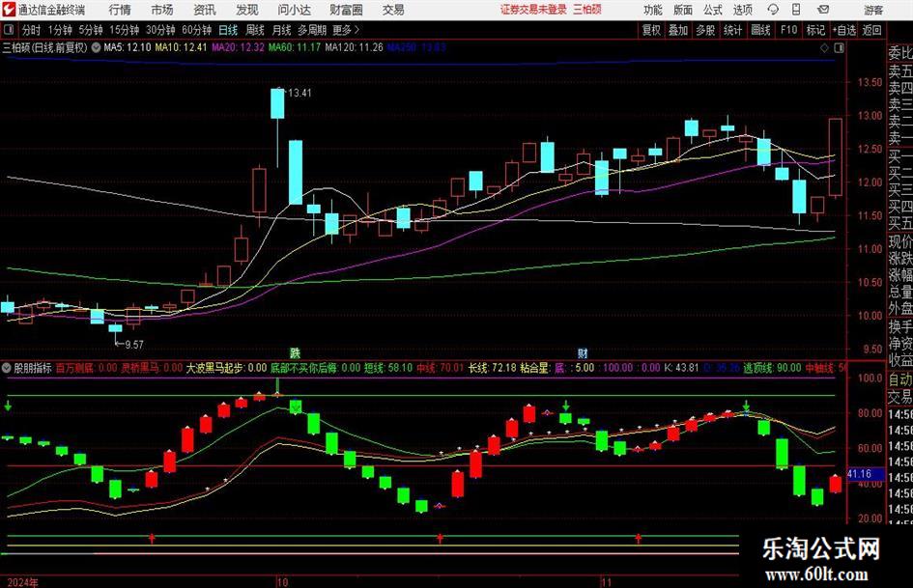Click the 通达信 app logo icon

pyautogui.click(x=9, y=10)
